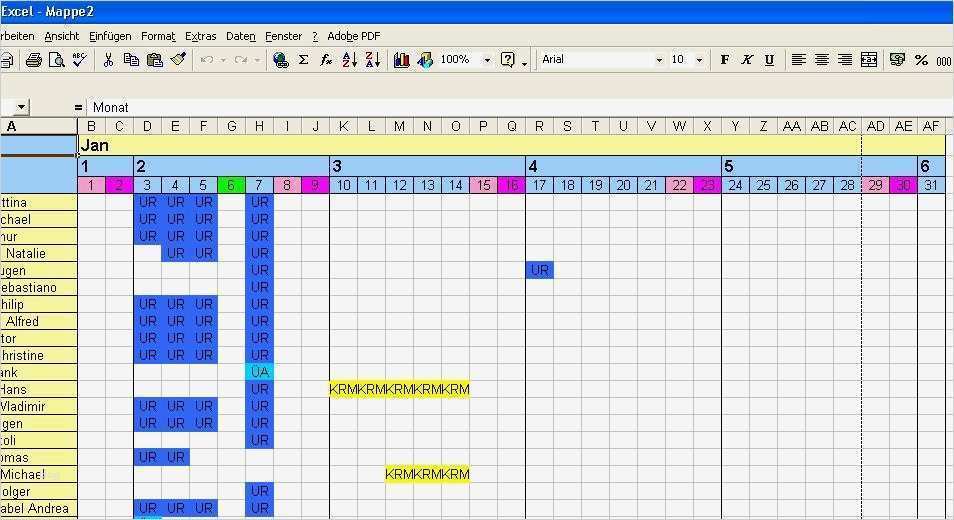Viewport: 954px width, 520px height.
Task: Click the Cut scissors icon
Action: 108,60
